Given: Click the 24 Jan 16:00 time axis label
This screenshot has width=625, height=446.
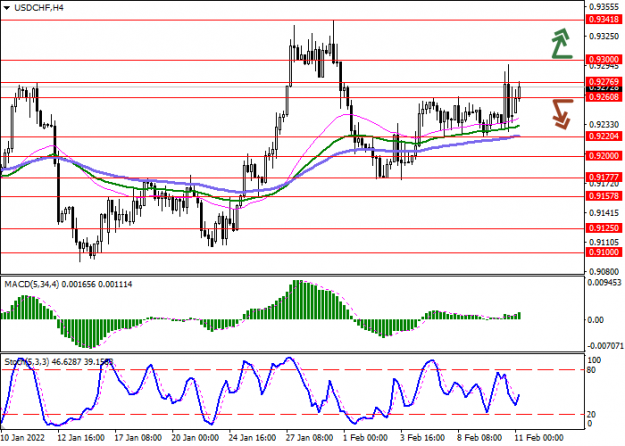Looking at the screenshot, I should tap(253, 438).
